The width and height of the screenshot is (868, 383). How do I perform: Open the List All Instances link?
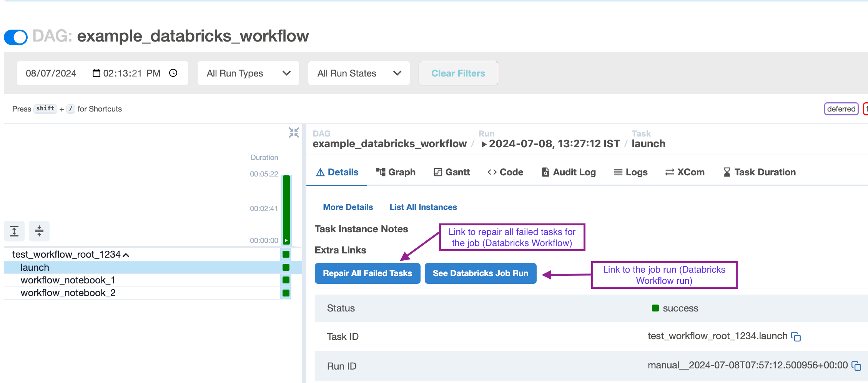click(x=423, y=207)
